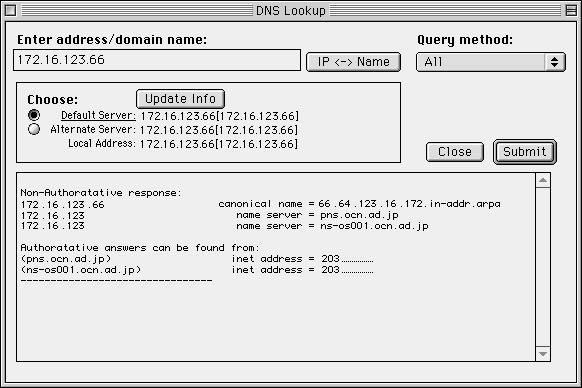
Task: Select the Default Server radio button
Action: click(34, 115)
